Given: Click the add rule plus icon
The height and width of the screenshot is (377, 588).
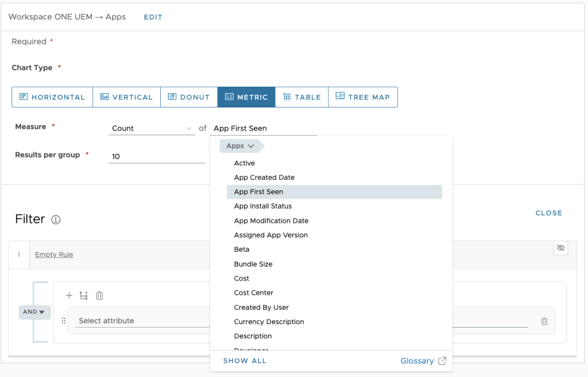Looking at the screenshot, I should (x=69, y=295).
